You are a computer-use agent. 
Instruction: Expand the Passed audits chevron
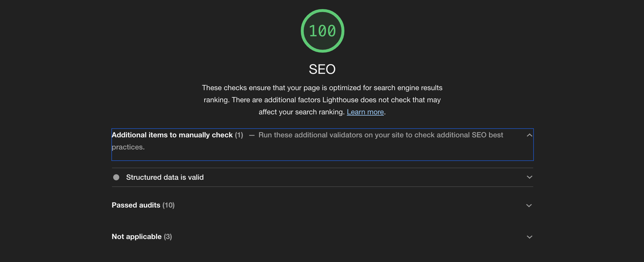pos(529,205)
